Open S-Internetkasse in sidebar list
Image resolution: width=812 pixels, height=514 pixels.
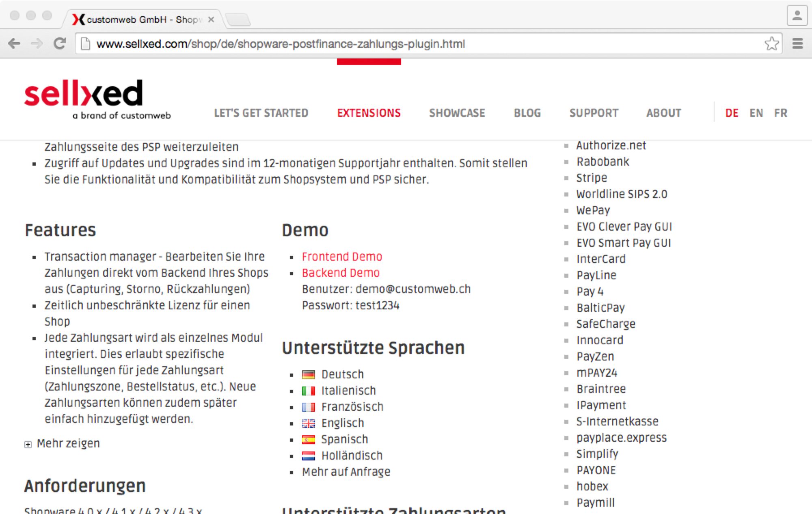617,421
